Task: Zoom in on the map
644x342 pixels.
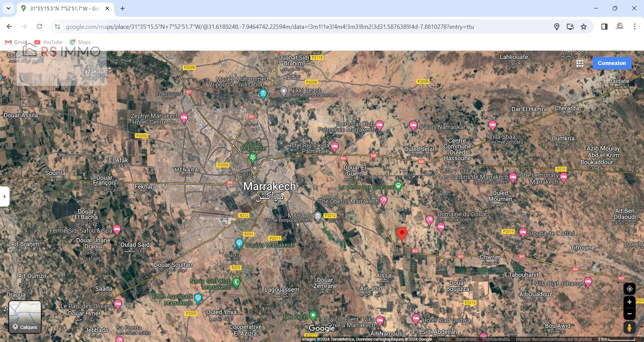Action: 629,302
